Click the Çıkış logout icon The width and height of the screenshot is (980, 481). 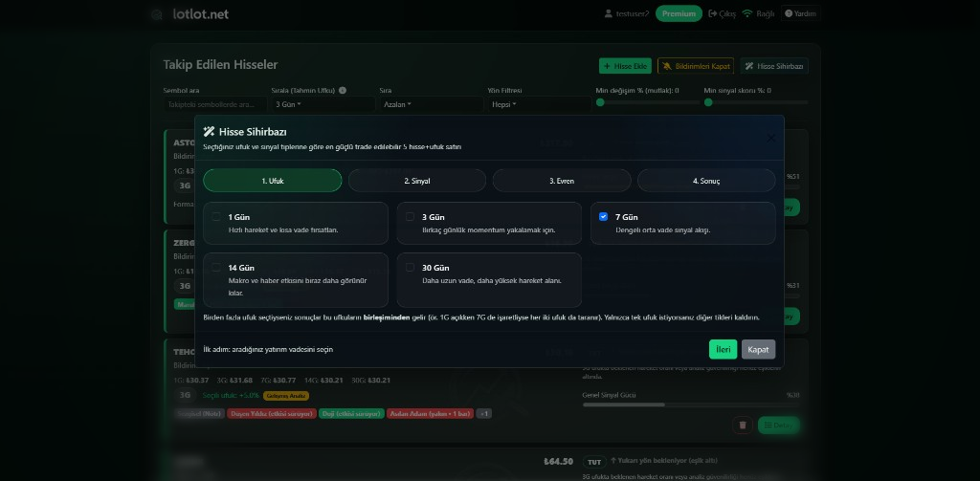(x=712, y=13)
